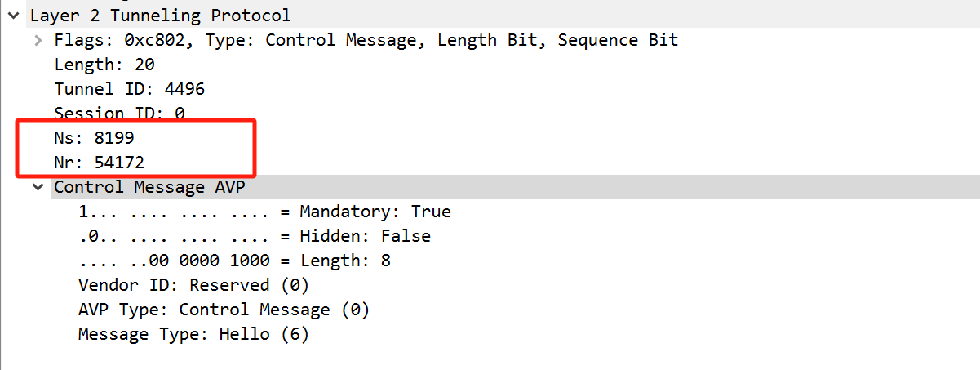Viewport: 980px width, 370px height.
Task: Select the Nr: 54172 field
Action: (99, 163)
